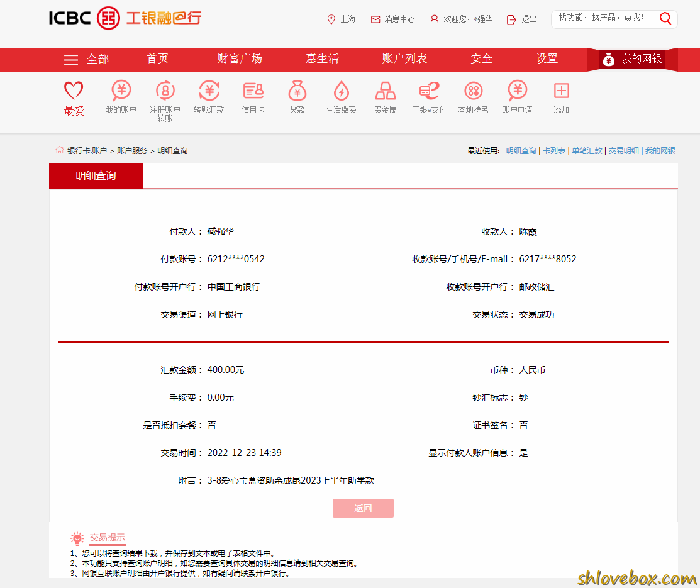Open the 全部 hamburger menu

pyautogui.click(x=86, y=59)
